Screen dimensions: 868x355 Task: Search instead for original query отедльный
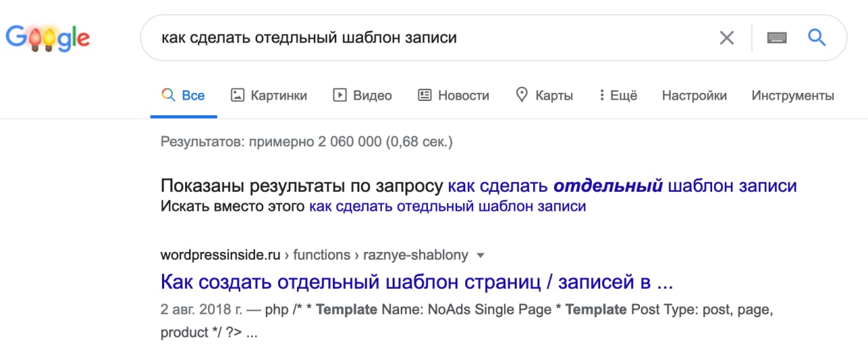point(447,206)
